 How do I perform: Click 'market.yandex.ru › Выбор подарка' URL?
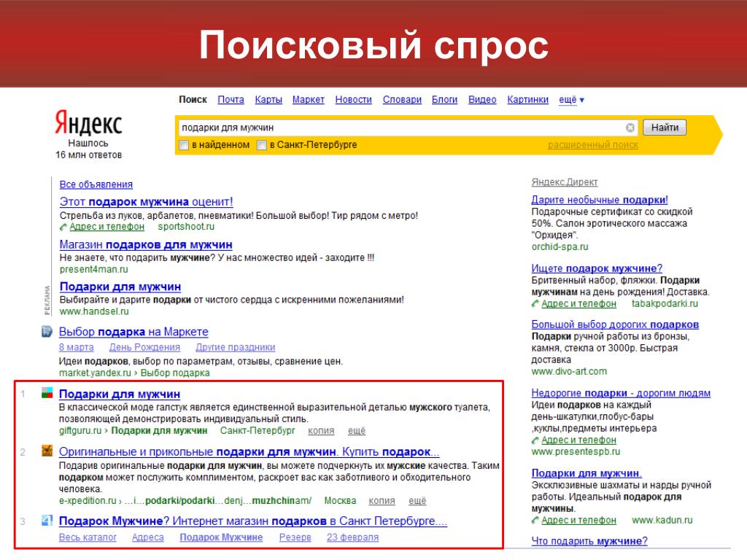pyautogui.click(x=134, y=373)
